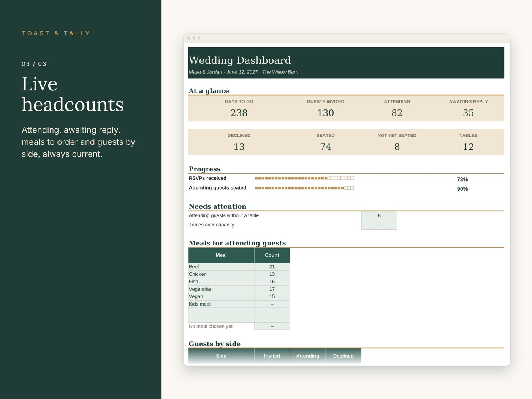Select the Guests Invited value 130
Image resolution: width=532 pixels, height=399 pixels.
[326, 113]
